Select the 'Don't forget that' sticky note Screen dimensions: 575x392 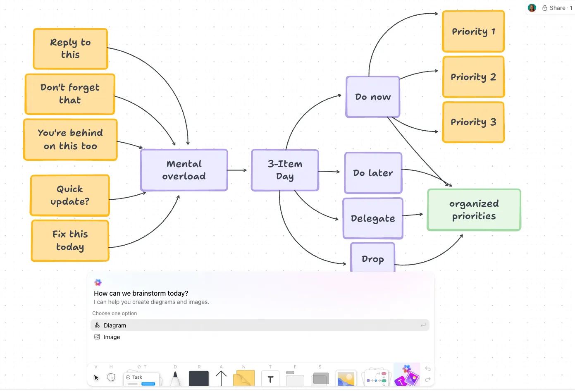(70, 94)
